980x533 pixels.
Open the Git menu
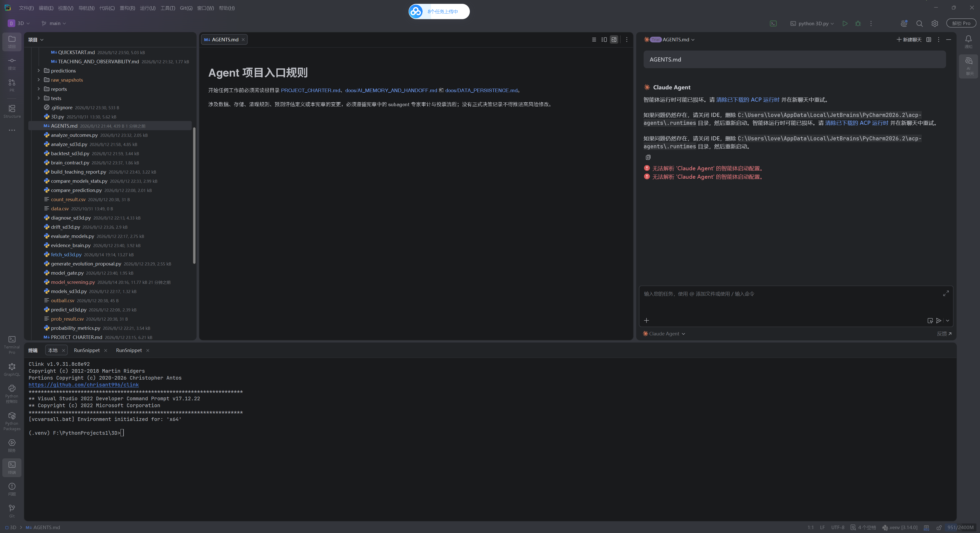(186, 8)
